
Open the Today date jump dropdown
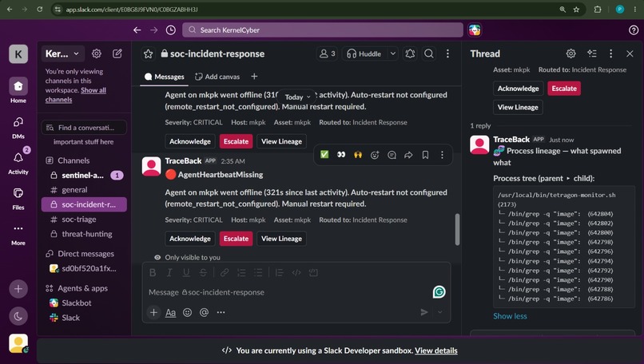click(297, 97)
